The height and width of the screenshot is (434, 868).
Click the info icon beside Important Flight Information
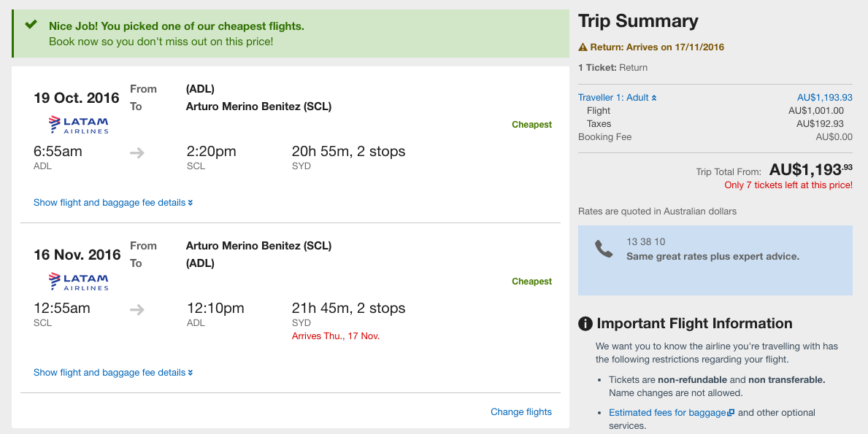pyautogui.click(x=585, y=323)
